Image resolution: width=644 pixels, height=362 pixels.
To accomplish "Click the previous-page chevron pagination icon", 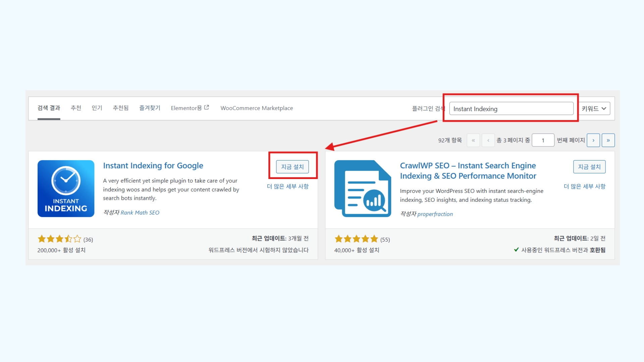I will click(488, 140).
